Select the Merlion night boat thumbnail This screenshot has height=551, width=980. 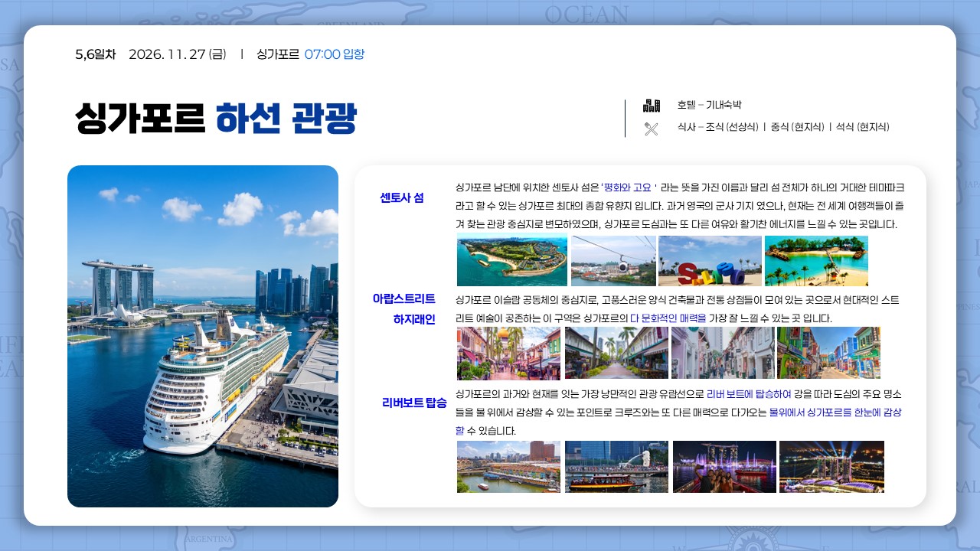tap(616, 467)
